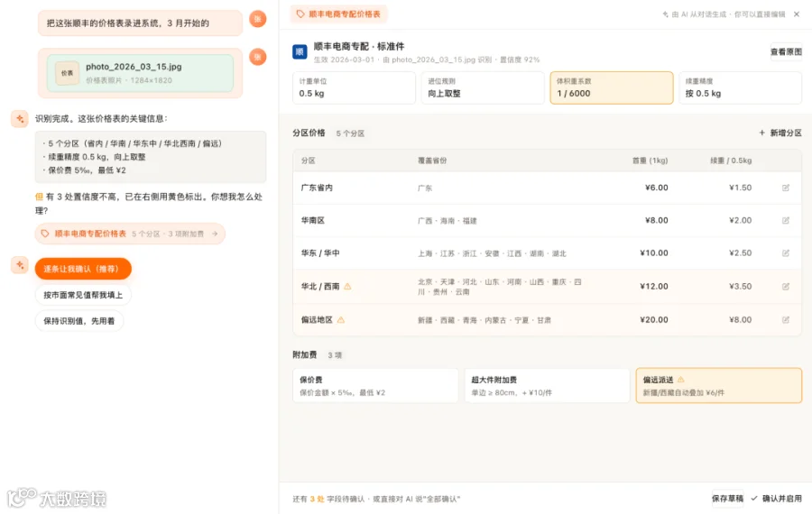
Task: Open the 保价费 surcharge card
Action: pyautogui.click(x=375, y=386)
